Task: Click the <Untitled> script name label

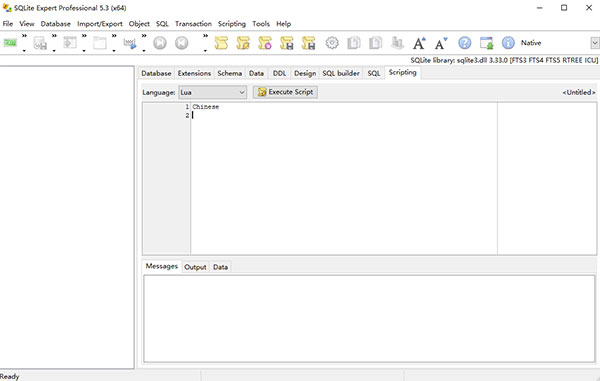Action: pyautogui.click(x=579, y=92)
